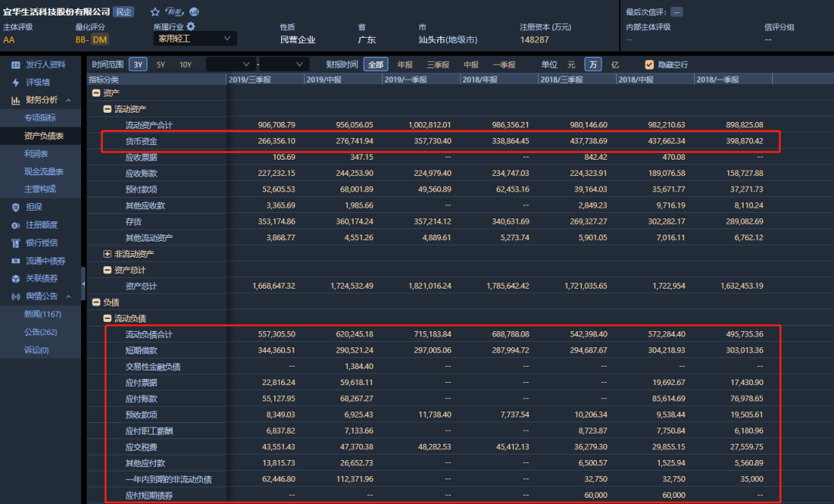Click the sidebar collapse handle arrow
The image size is (834, 504).
(x=83, y=284)
